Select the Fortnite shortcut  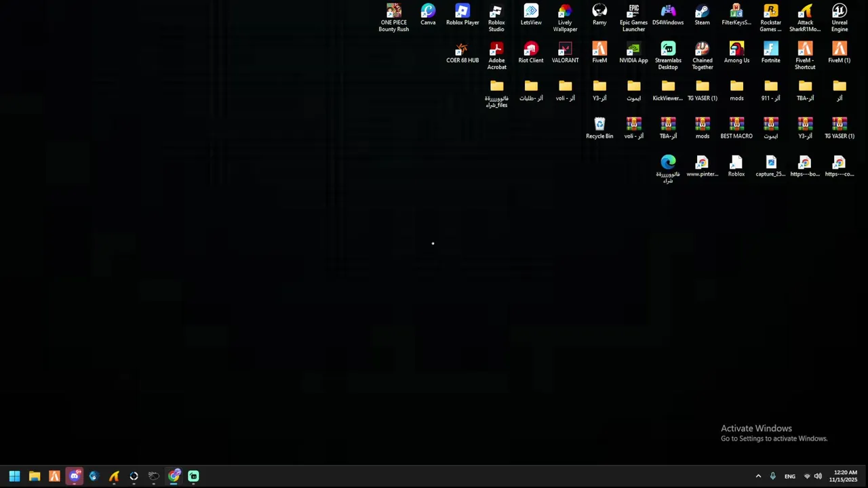[x=770, y=53]
